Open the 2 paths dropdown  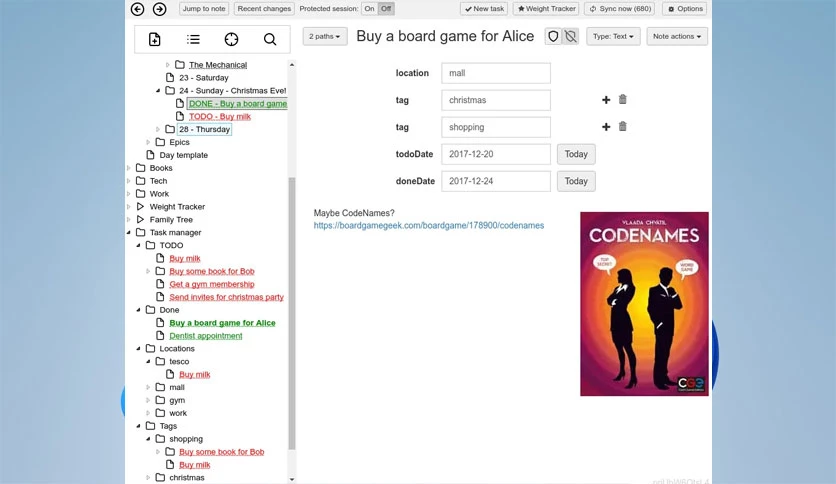[325, 36]
